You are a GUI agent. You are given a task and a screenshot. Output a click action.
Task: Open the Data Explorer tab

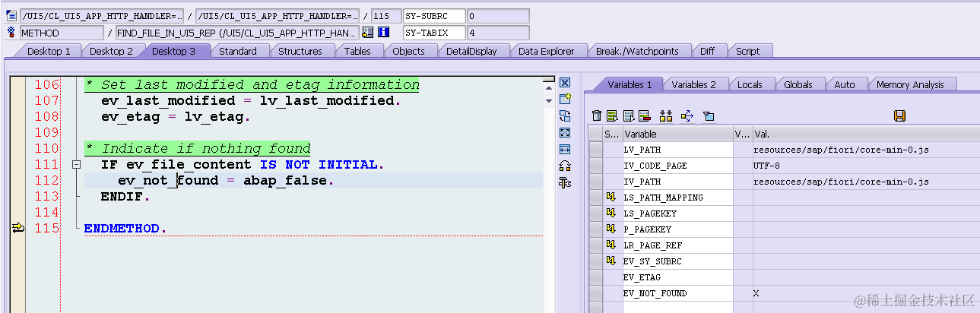click(547, 51)
